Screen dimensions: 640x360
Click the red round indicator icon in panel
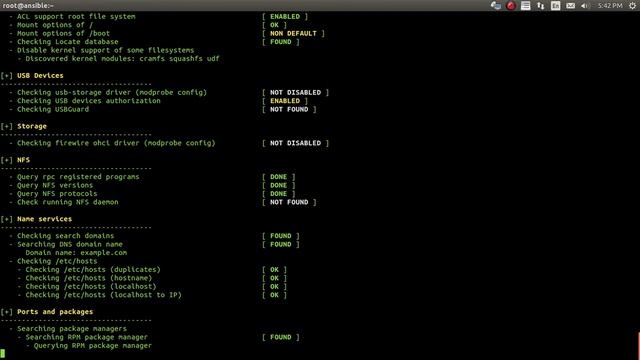(511, 6)
